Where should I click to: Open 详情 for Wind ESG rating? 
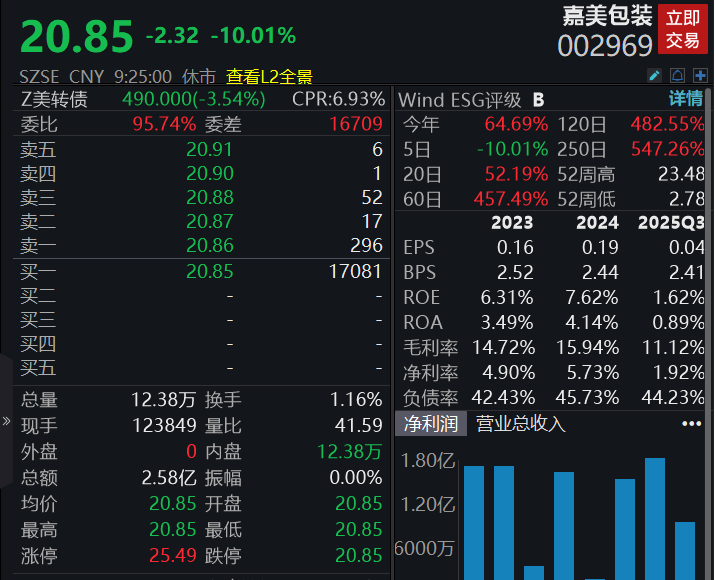685,99
